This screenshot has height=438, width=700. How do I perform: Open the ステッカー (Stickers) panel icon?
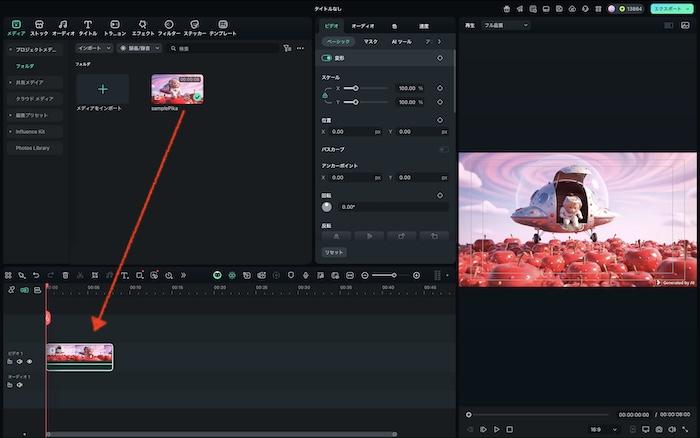[x=195, y=26]
